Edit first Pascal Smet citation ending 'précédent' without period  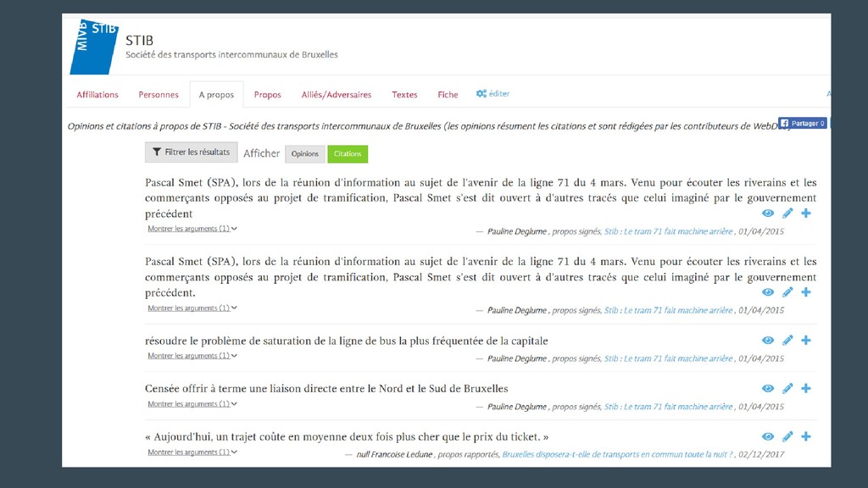pyautogui.click(x=787, y=213)
